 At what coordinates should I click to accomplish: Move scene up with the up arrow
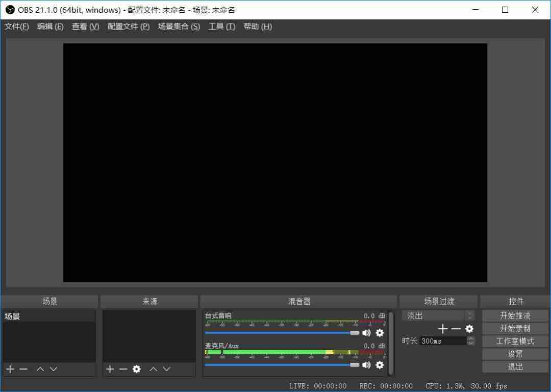click(x=40, y=369)
